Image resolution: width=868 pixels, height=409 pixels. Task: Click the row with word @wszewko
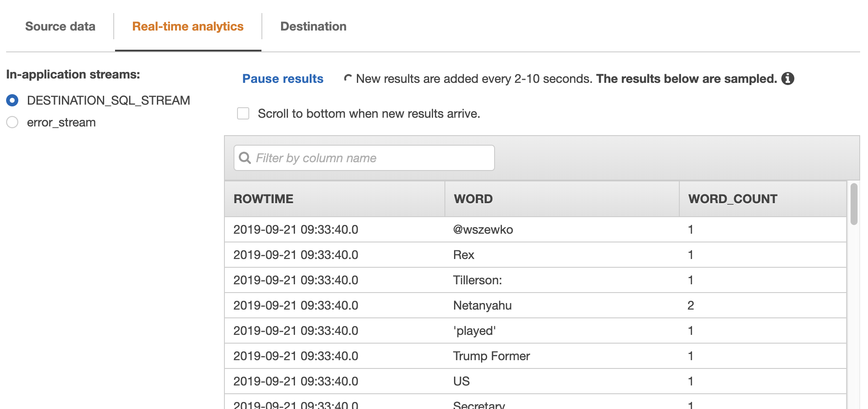(479, 229)
